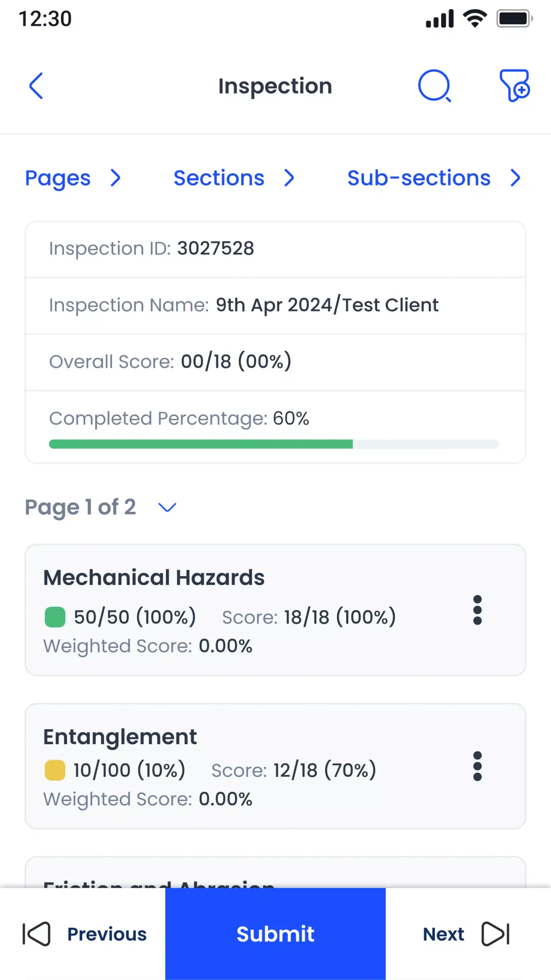This screenshot has width=551, height=980.
Task: Open the Entanglement card title
Action: coord(120,737)
